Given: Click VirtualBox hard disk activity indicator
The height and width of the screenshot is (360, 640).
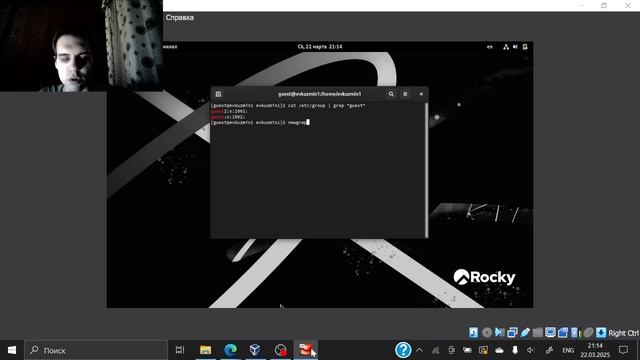Looking at the screenshot, I should (473, 333).
